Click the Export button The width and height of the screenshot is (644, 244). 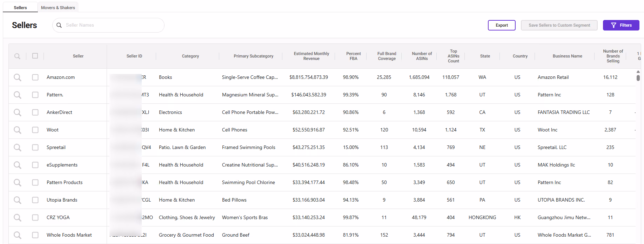(x=502, y=25)
